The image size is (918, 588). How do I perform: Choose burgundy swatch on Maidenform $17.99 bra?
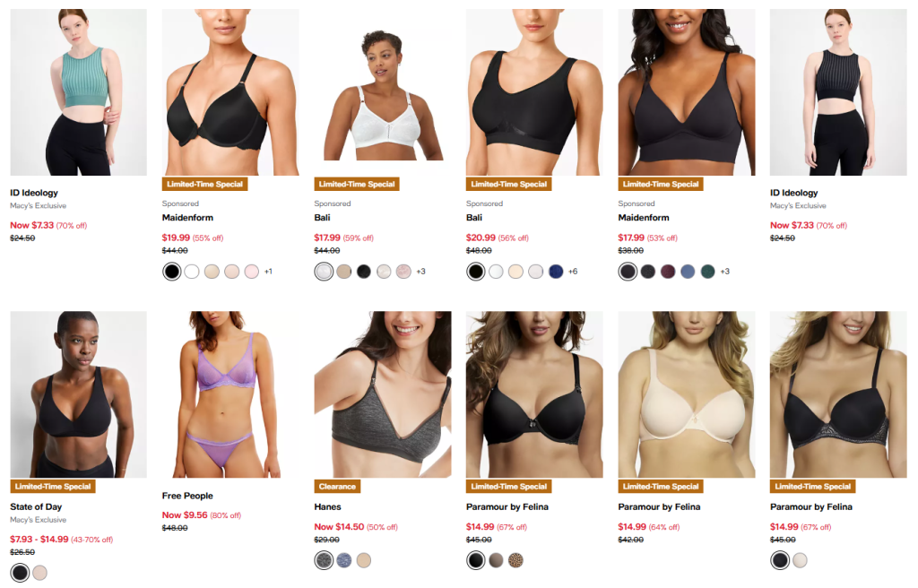click(668, 272)
